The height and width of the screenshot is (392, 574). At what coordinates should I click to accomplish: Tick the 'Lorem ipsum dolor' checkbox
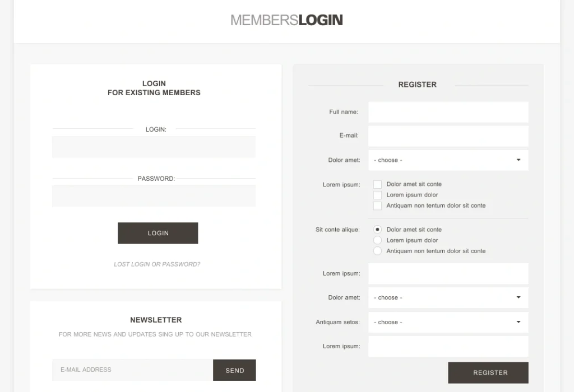[x=377, y=195]
